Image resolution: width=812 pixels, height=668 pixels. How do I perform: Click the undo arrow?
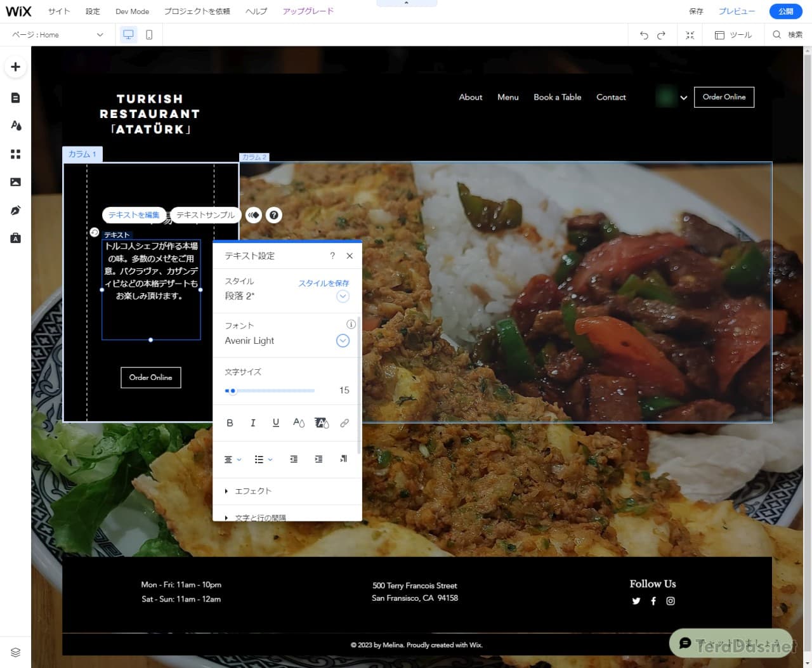[x=644, y=35]
